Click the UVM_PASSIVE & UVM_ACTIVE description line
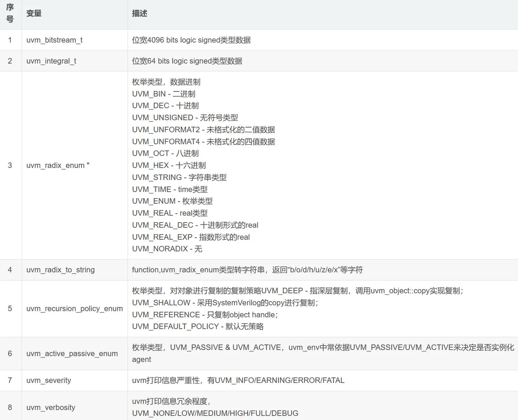Viewport: 518px width, 420px height. tap(323, 348)
